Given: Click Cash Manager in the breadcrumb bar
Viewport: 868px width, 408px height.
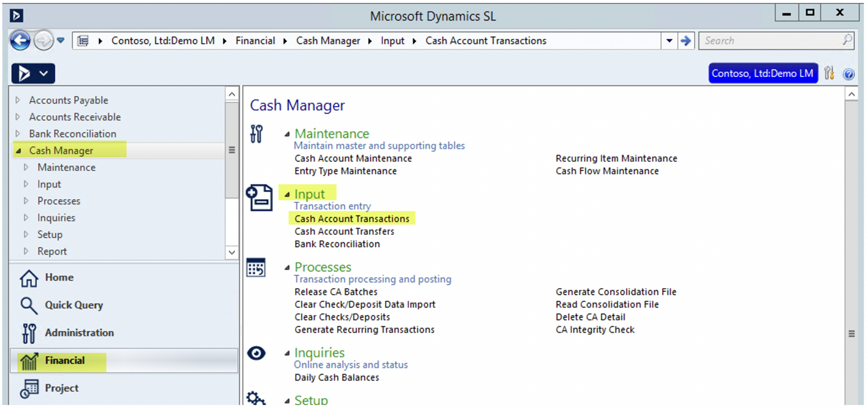Looking at the screenshot, I should 328,41.
